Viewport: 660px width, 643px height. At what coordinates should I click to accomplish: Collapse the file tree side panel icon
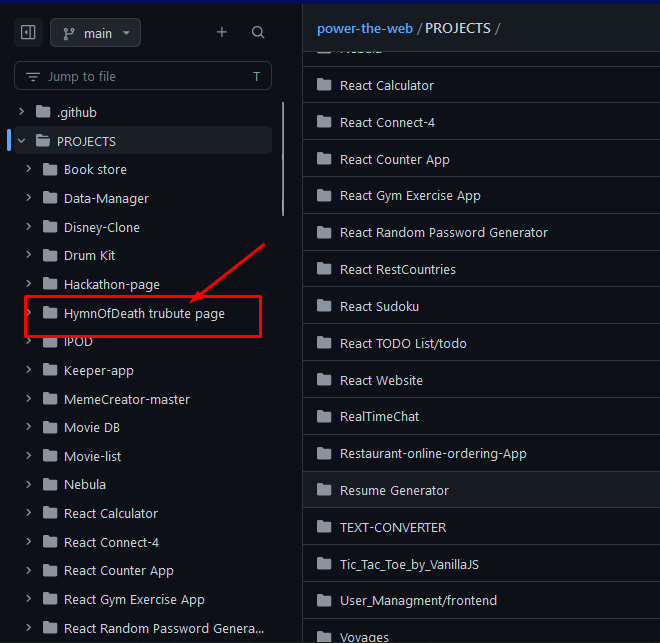click(x=28, y=32)
